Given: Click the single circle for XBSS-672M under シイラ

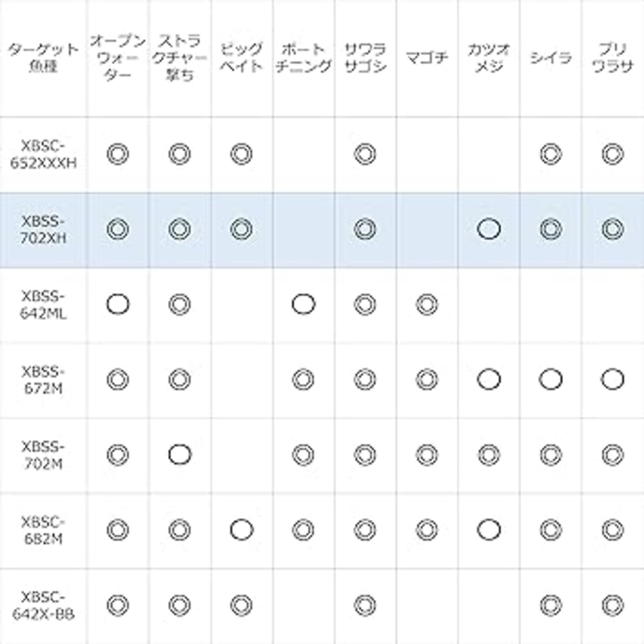Looking at the screenshot, I should [x=550, y=379].
